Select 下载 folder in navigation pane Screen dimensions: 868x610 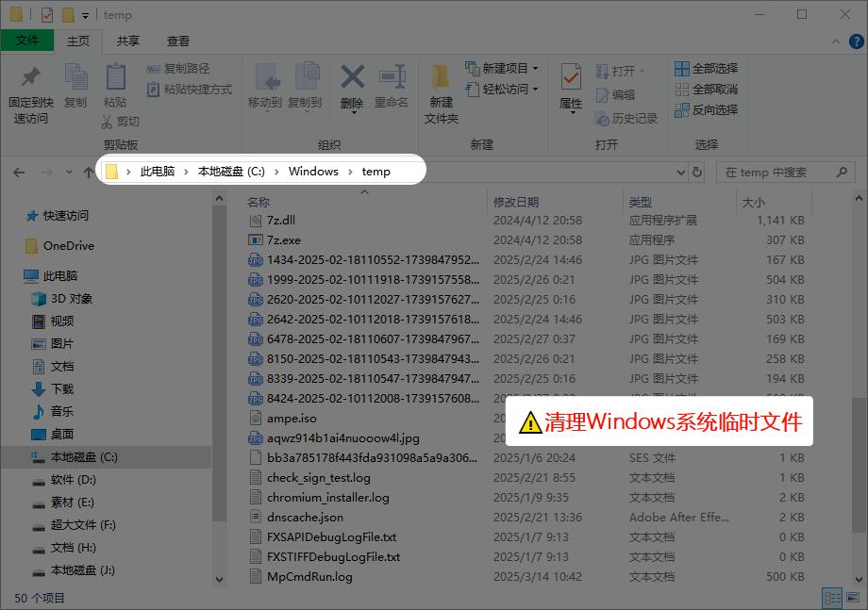[62, 388]
